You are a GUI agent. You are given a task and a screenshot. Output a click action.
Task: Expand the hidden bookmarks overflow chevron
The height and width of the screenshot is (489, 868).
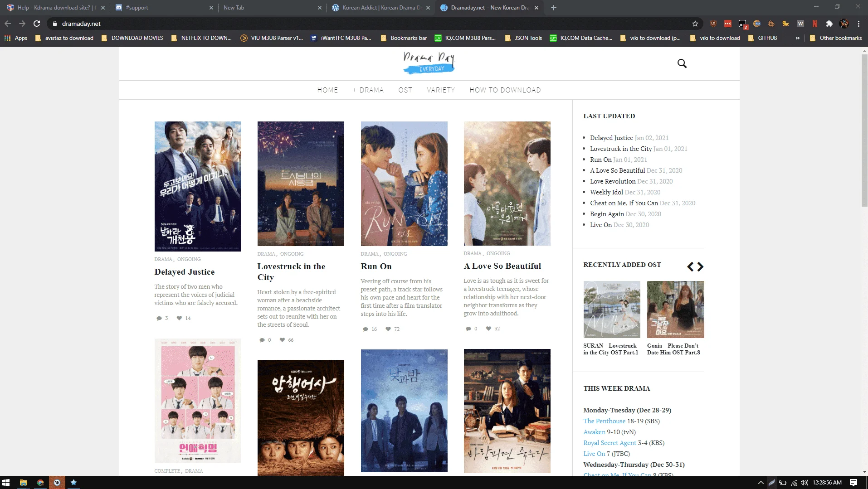(x=797, y=38)
